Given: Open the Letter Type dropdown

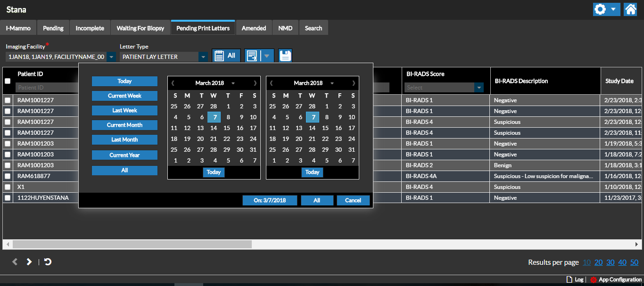Looking at the screenshot, I should [203, 57].
